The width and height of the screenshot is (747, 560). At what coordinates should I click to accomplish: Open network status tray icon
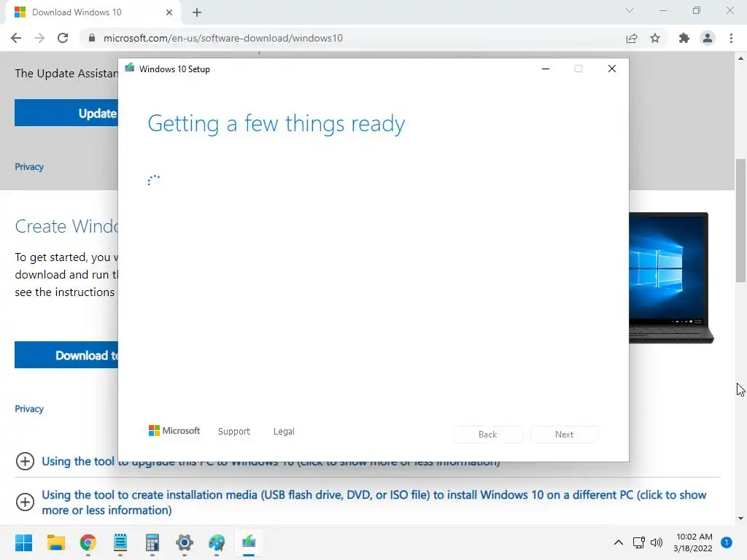tap(639, 542)
